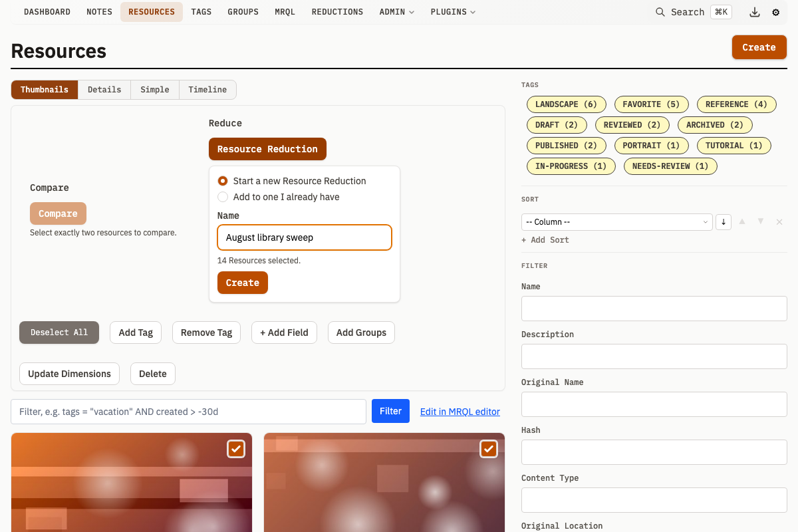Image resolution: width=798 pixels, height=532 pixels.
Task: Filter by DRAFT (2) tag
Action: point(557,125)
